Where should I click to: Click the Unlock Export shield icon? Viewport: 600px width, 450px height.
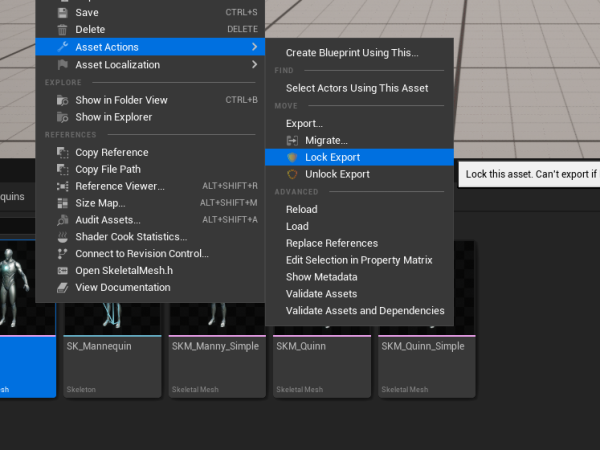pyautogui.click(x=292, y=174)
